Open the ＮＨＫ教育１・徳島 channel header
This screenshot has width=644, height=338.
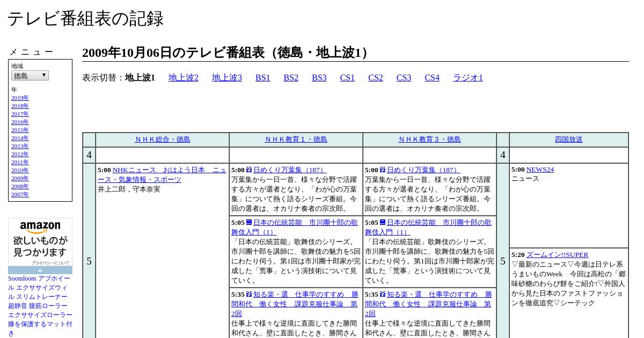click(x=296, y=139)
